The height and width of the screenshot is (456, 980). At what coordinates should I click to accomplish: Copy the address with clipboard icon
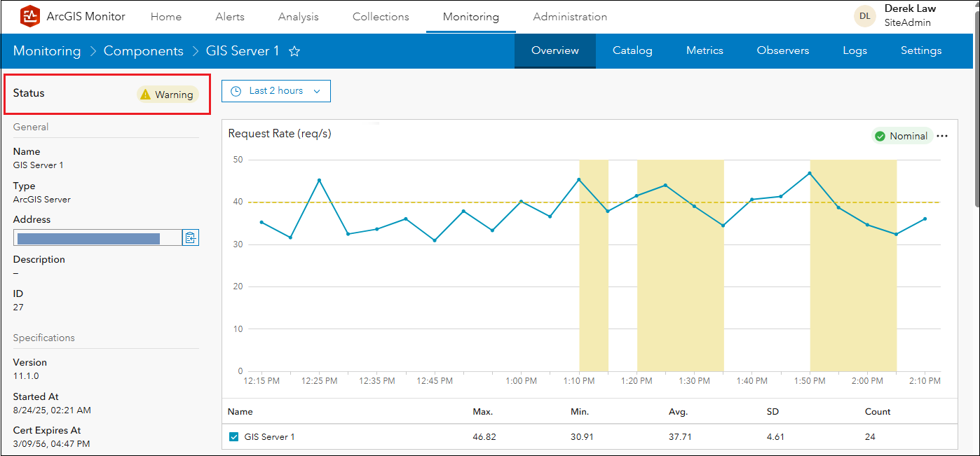190,237
